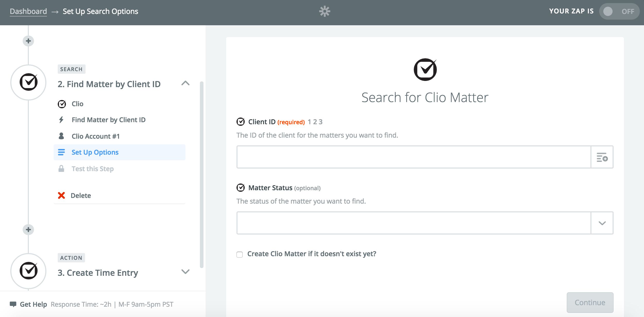Click the Zapier asterisk logo in header
The width and height of the screenshot is (644, 317).
tap(325, 11)
